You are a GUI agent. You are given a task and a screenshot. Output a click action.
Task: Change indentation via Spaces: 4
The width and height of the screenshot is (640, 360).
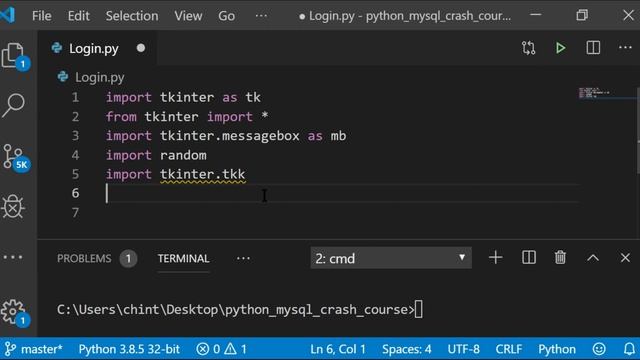click(407, 349)
